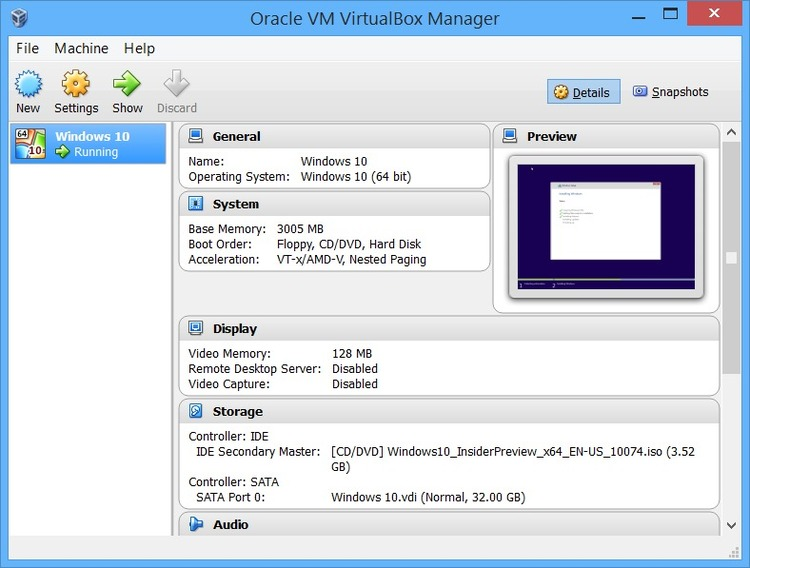Screen dimensions: 787x579
Task: Click the Preview section monitor icon
Action: point(509,136)
